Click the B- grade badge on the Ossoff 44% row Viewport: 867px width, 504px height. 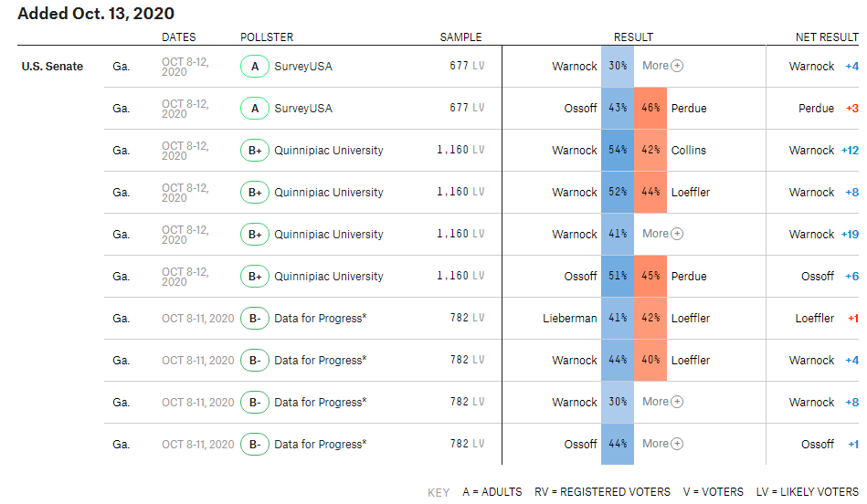click(254, 445)
